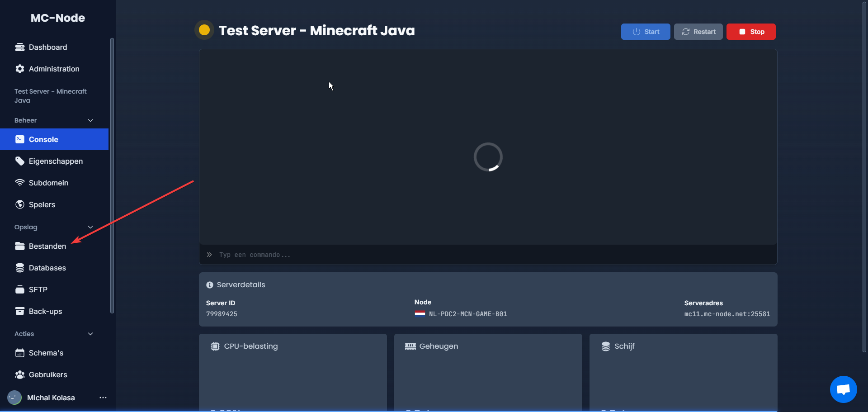The image size is (868, 412).
Task: Click the Netherlands flag next to node name
Action: pyautogui.click(x=420, y=313)
